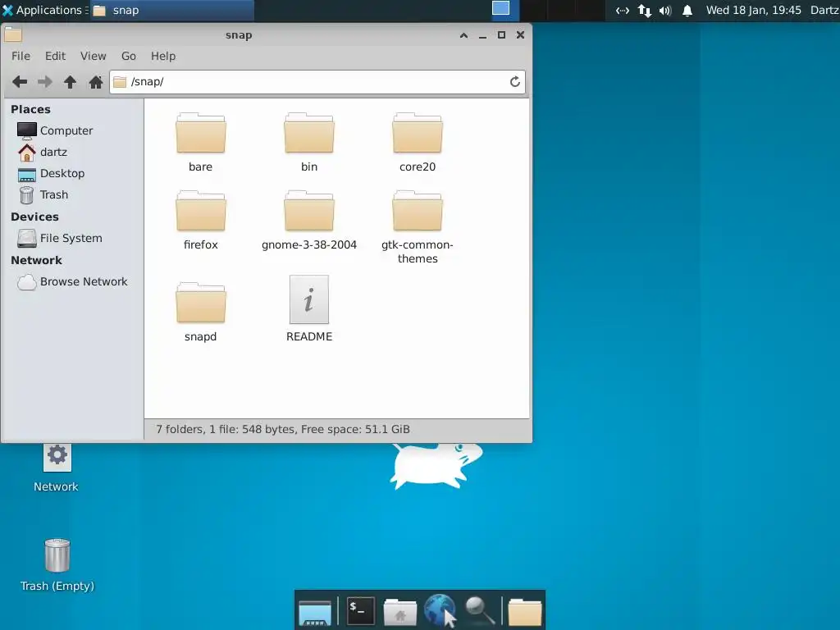Viewport: 840px width, 630px height.
Task: Go to home folder via house icon
Action: coord(96,82)
